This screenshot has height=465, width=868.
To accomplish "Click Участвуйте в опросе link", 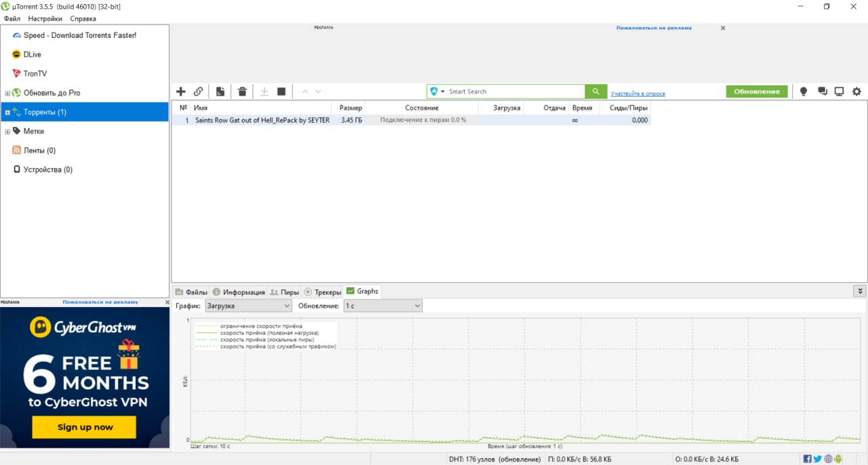I will coord(637,94).
